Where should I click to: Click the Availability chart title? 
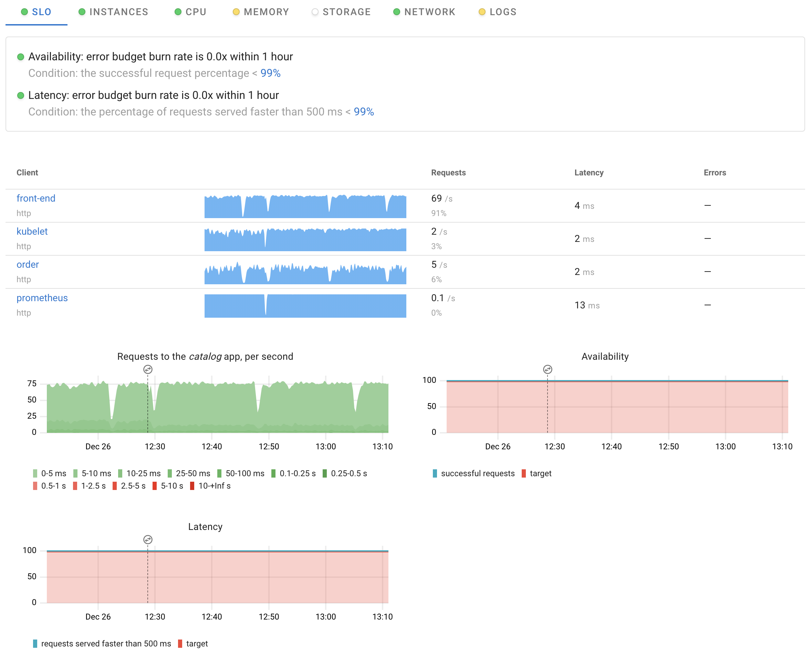coord(605,357)
